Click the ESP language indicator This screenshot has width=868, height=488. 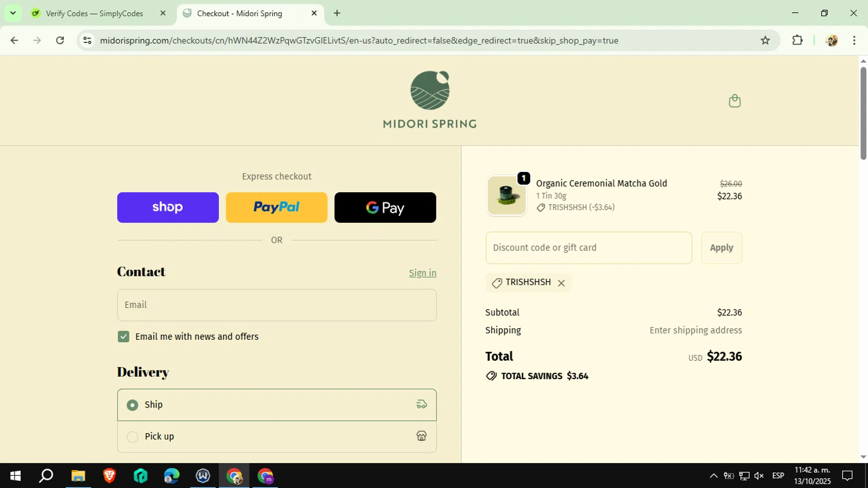point(778,476)
